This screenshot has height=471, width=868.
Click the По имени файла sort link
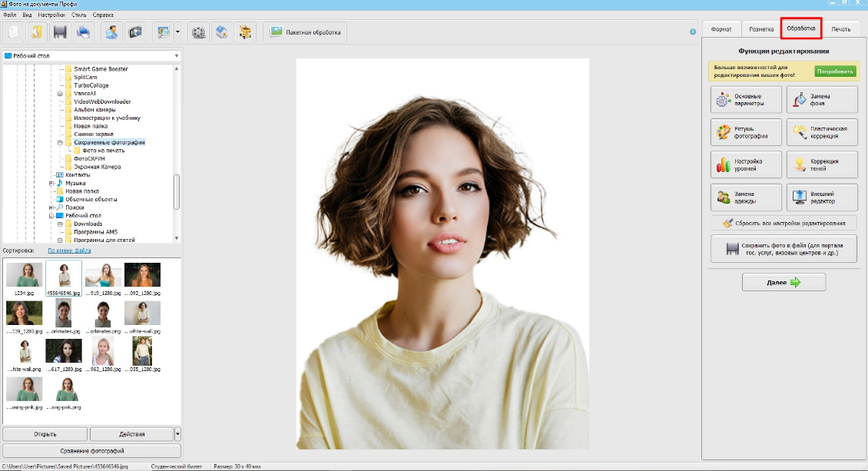point(69,250)
